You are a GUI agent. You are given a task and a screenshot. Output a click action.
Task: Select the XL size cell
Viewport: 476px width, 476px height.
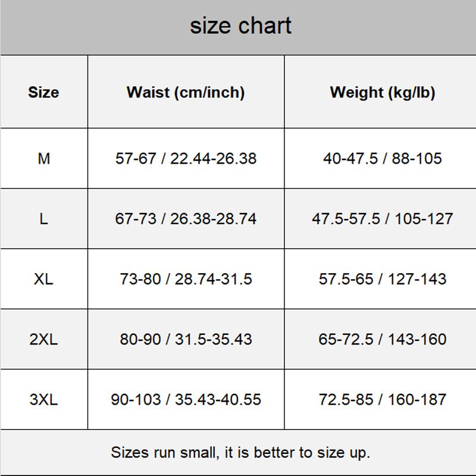click(x=43, y=279)
